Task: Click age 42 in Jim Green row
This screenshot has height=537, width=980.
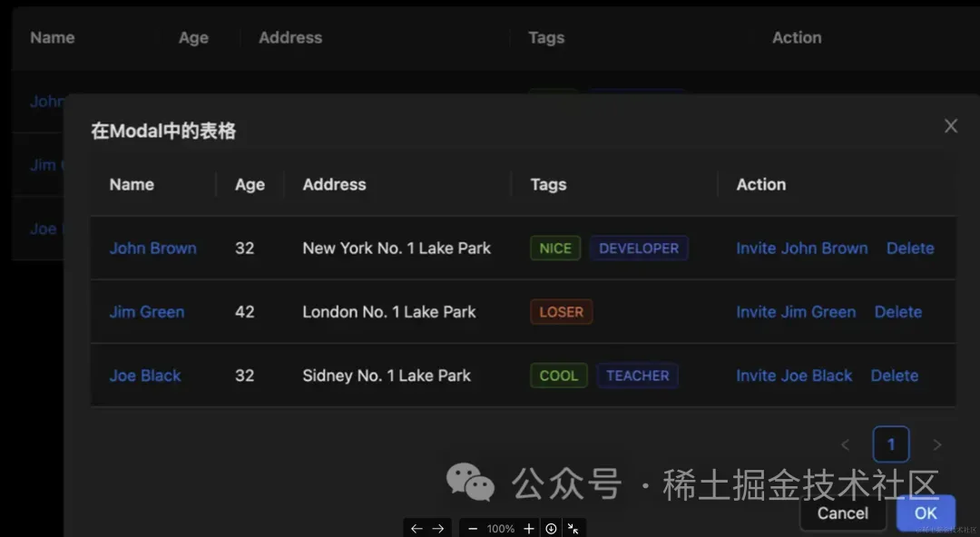Action: click(x=244, y=312)
